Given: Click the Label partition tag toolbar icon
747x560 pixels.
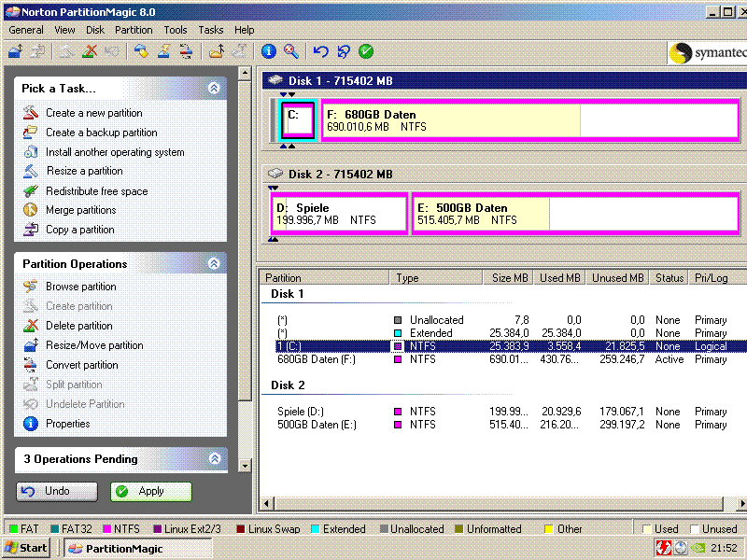Looking at the screenshot, I should pyautogui.click(x=141, y=51).
